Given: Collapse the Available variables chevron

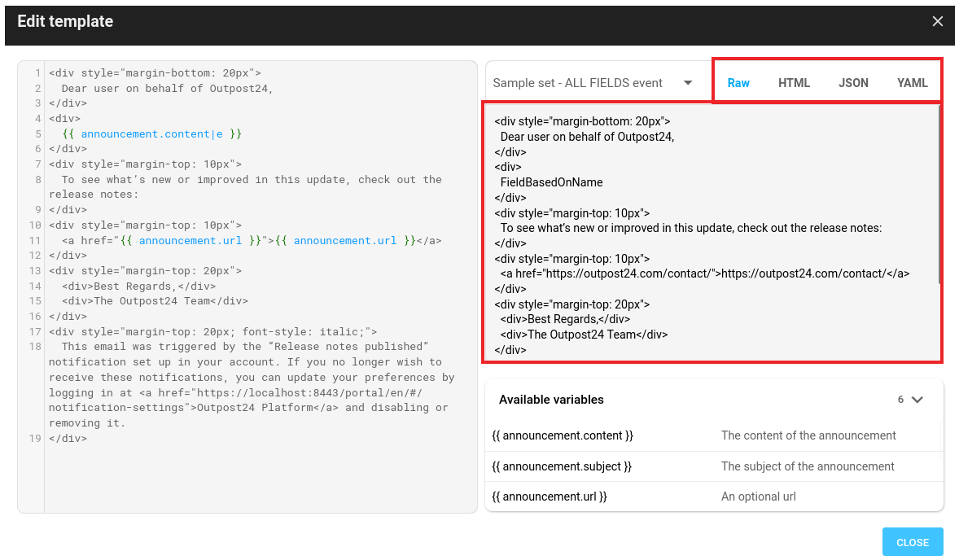Looking at the screenshot, I should [x=917, y=400].
